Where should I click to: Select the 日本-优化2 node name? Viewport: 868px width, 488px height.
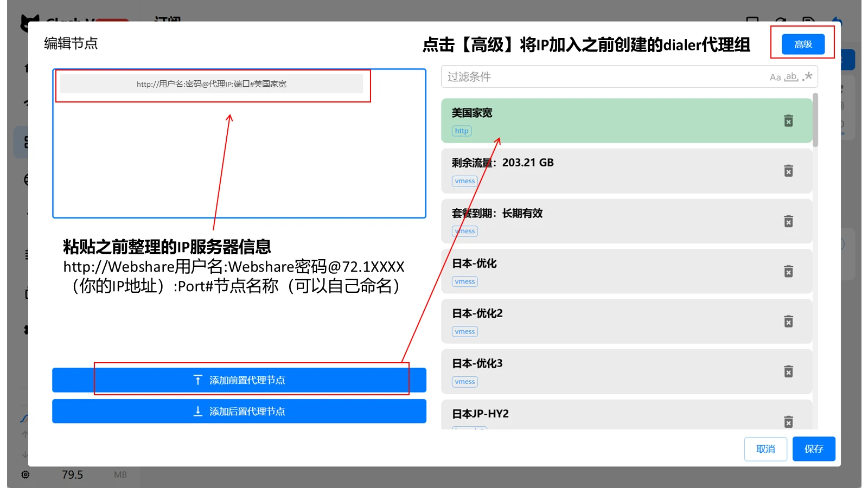coord(477,313)
